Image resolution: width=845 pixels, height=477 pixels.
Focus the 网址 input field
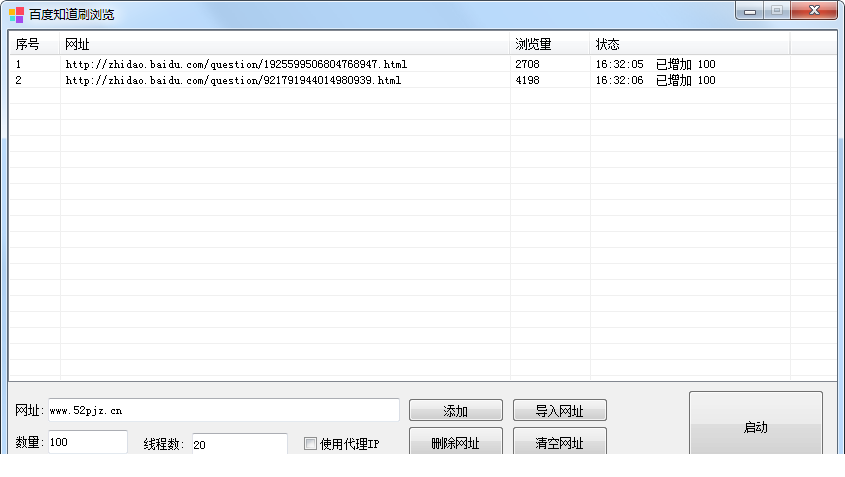coord(224,410)
